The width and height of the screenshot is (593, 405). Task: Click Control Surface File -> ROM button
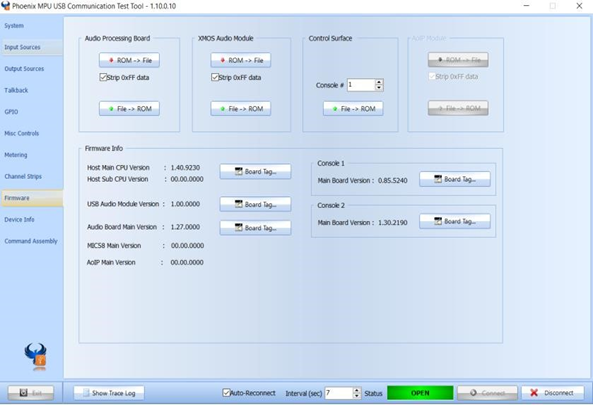pos(353,109)
